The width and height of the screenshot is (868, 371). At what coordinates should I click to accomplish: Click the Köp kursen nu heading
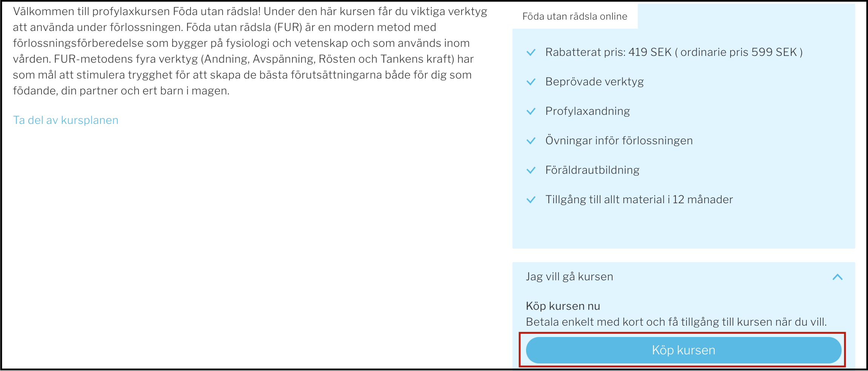tap(563, 306)
